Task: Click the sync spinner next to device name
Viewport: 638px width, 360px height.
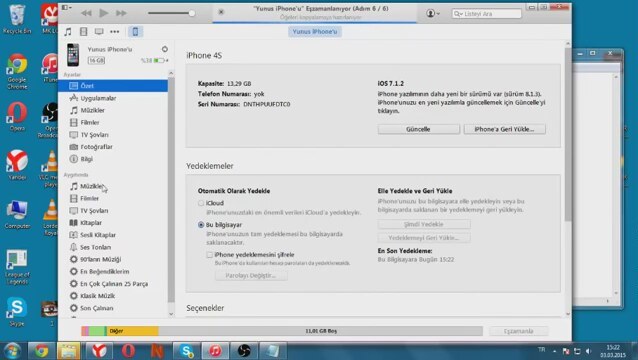Action: pos(164,49)
